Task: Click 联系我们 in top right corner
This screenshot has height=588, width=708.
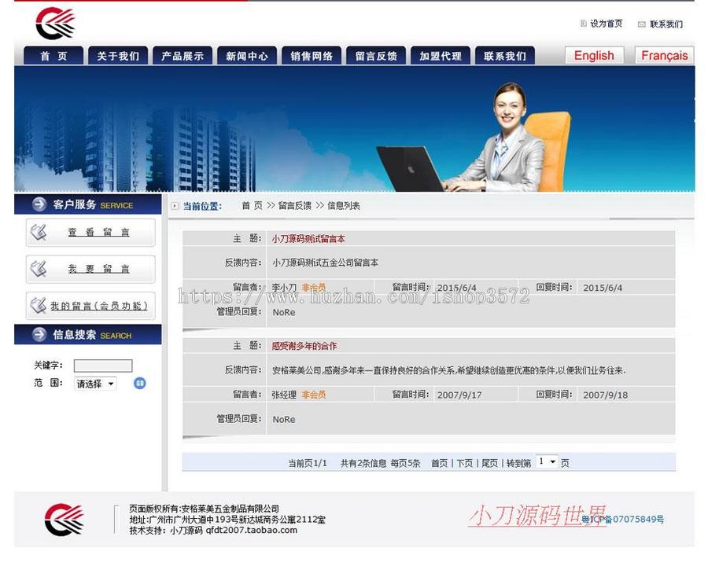Action: pyautogui.click(x=667, y=24)
